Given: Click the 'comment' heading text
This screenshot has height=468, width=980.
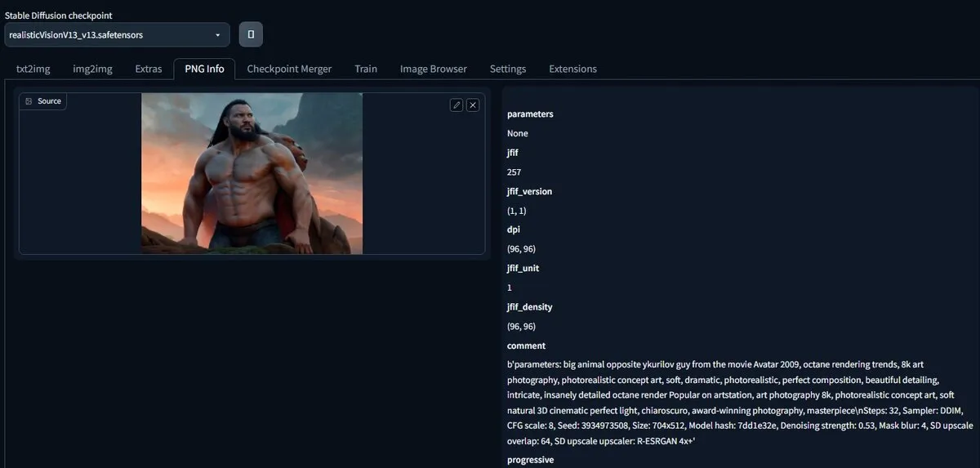Looking at the screenshot, I should pos(527,346).
